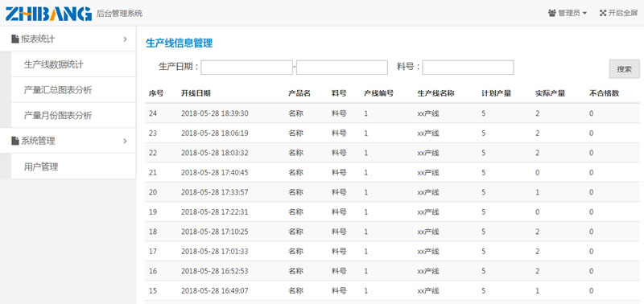Click the 后台管理系统 header text
Screen dimensions: 644x304
click(119, 14)
